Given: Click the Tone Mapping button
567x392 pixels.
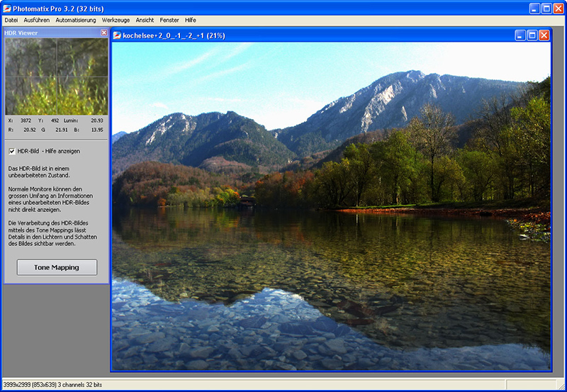Looking at the screenshot, I should click(57, 267).
